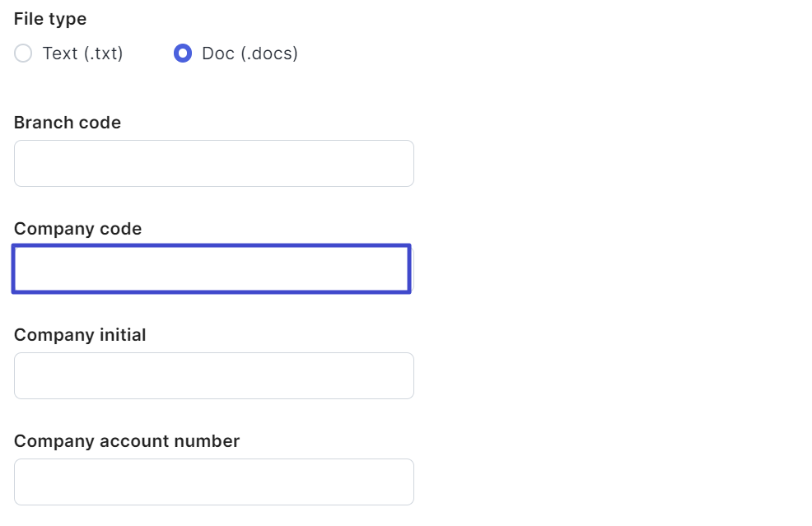Click the "Company account number" label
This screenshot has height=526, width=812.
pyautogui.click(x=127, y=441)
